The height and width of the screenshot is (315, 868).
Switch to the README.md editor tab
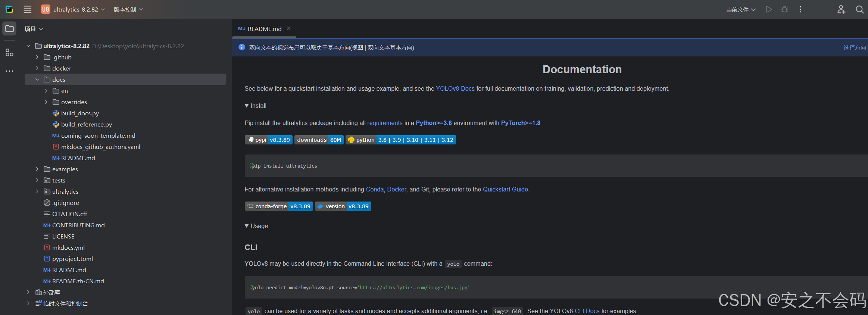(x=265, y=29)
